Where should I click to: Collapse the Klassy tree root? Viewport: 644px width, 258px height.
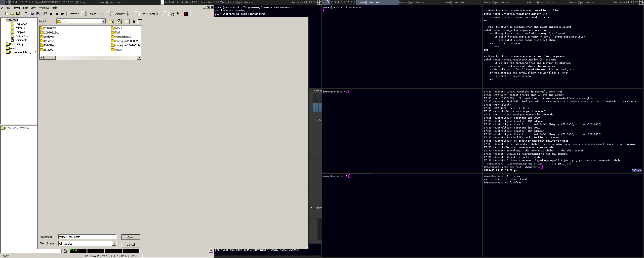[x=3, y=20]
